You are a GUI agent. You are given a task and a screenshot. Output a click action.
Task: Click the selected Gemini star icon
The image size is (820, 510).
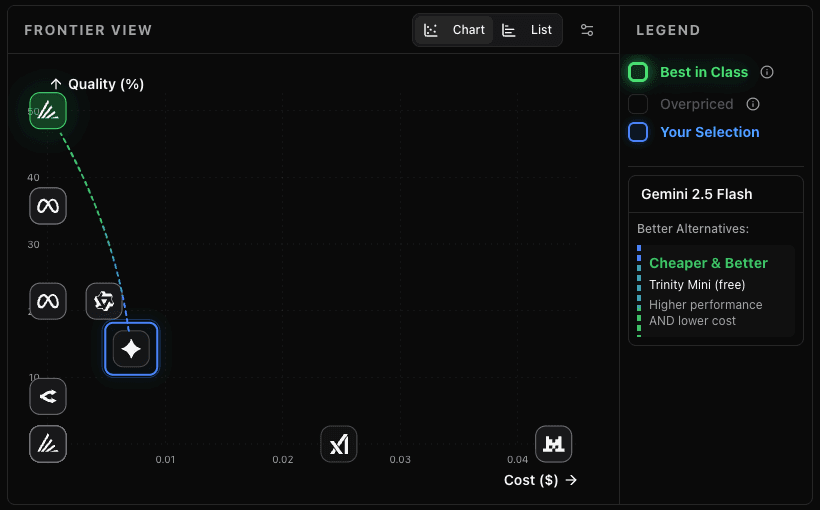click(131, 349)
